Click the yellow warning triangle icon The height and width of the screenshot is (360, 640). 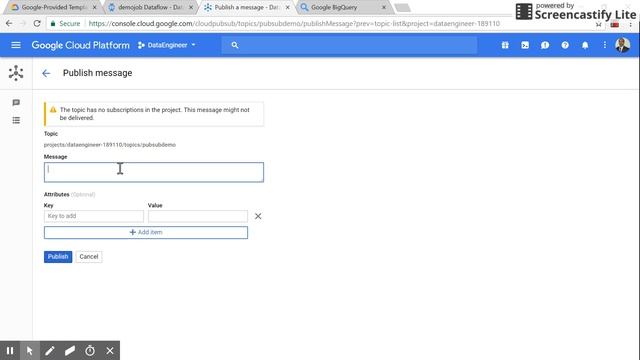[x=53, y=110]
